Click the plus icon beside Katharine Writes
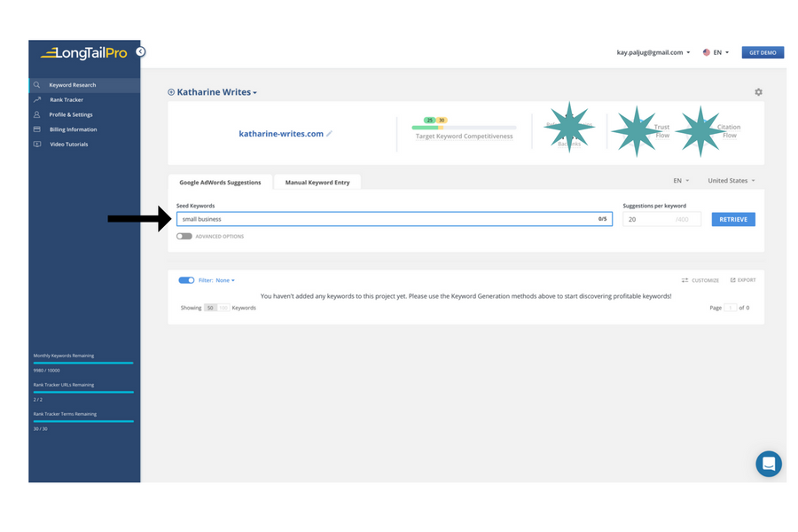 tap(171, 92)
